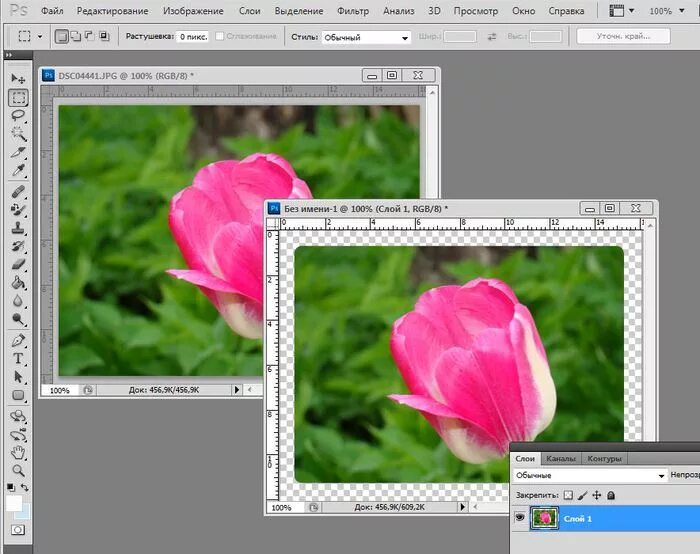Open the Стиль dropdown

(366, 37)
